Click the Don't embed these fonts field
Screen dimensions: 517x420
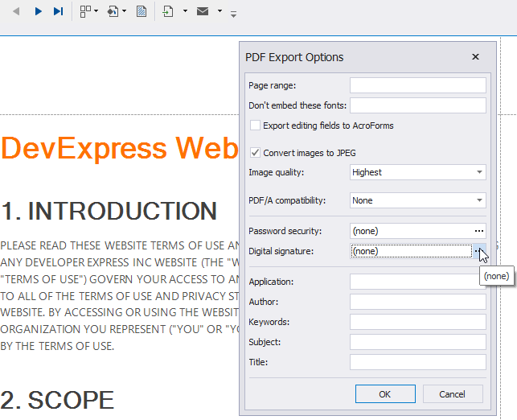click(x=418, y=105)
